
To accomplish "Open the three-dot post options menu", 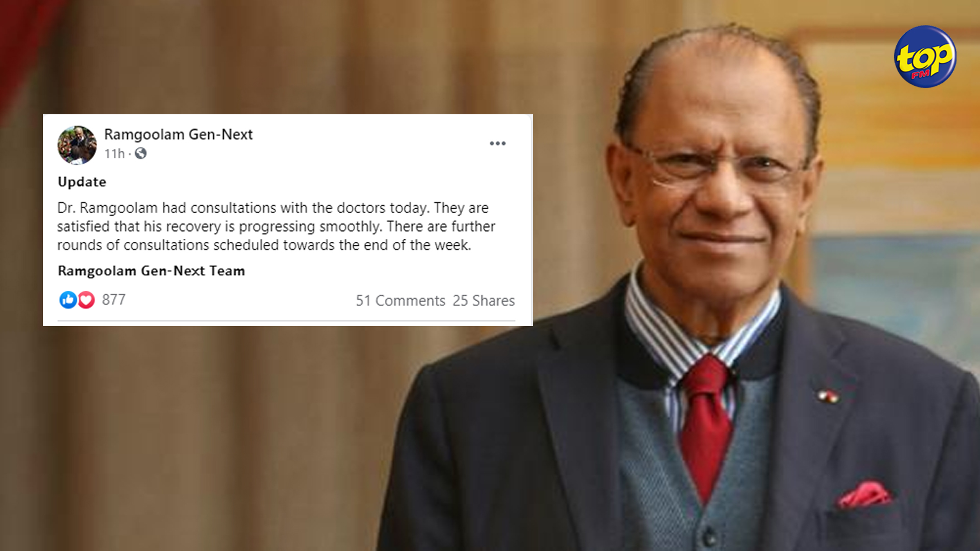I will tap(498, 143).
